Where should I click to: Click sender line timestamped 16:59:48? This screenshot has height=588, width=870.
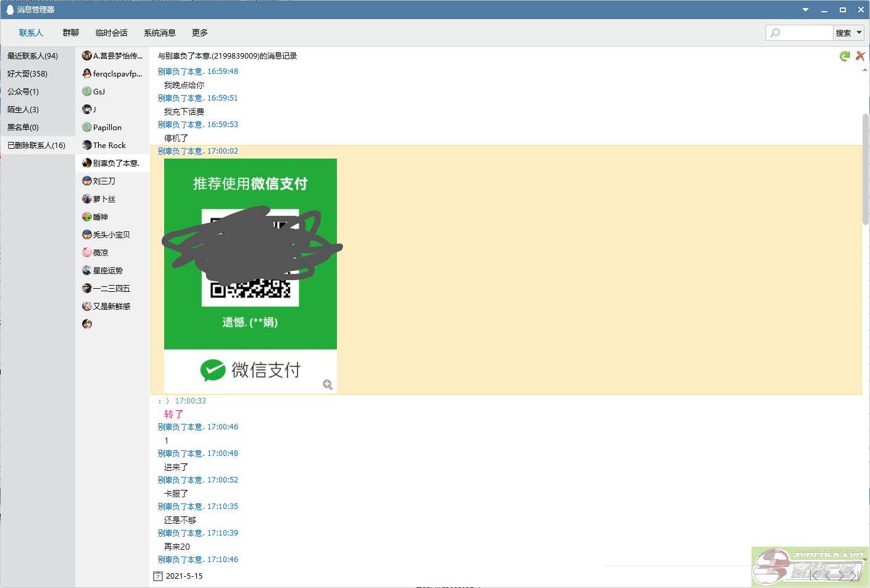pyautogui.click(x=197, y=71)
